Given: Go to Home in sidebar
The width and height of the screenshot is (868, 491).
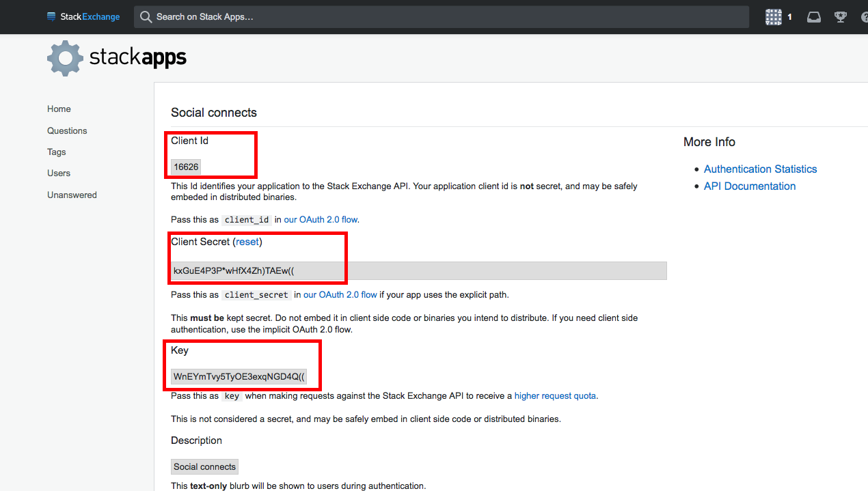Looking at the screenshot, I should (x=59, y=109).
